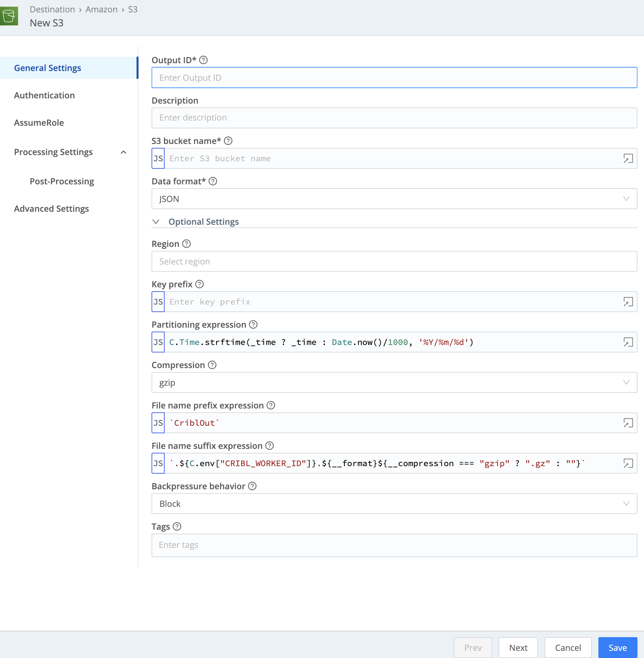Focus the Description input field
644x658 pixels.
(394, 118)
